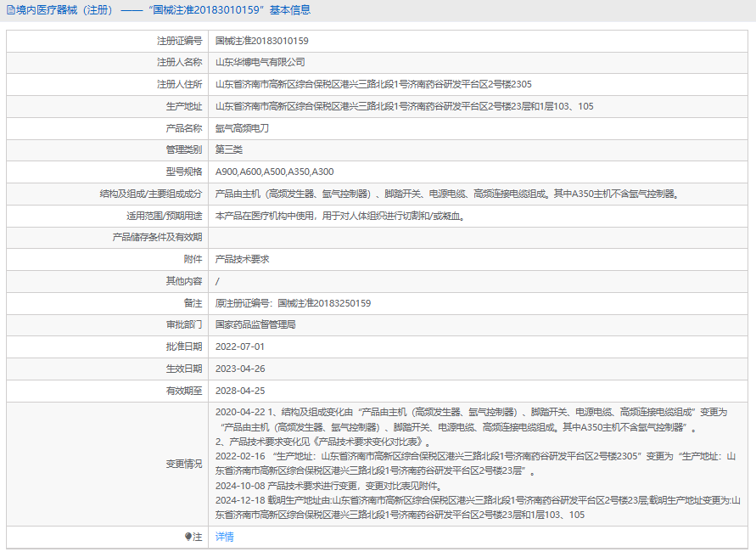Click the 适用范围/预期用途 label
Image resolution: width=756 pixels, height=552 pixels.
[165, 217]
